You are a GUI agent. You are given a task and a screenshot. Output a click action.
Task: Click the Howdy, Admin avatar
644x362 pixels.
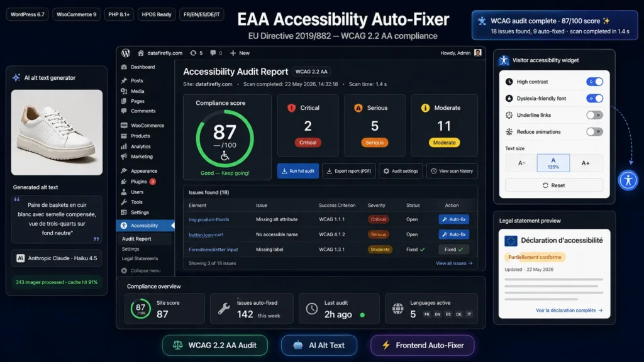tap(478, 53)
